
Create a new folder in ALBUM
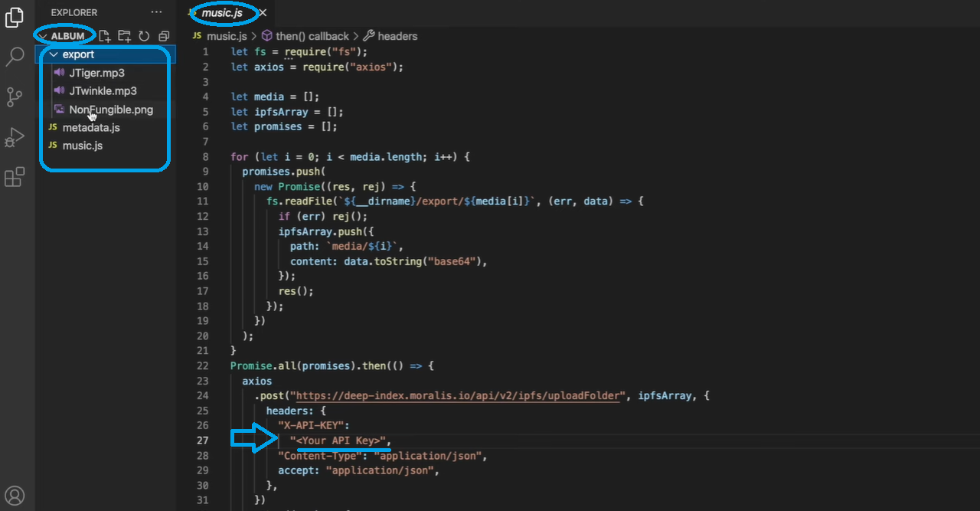point(124,36)
